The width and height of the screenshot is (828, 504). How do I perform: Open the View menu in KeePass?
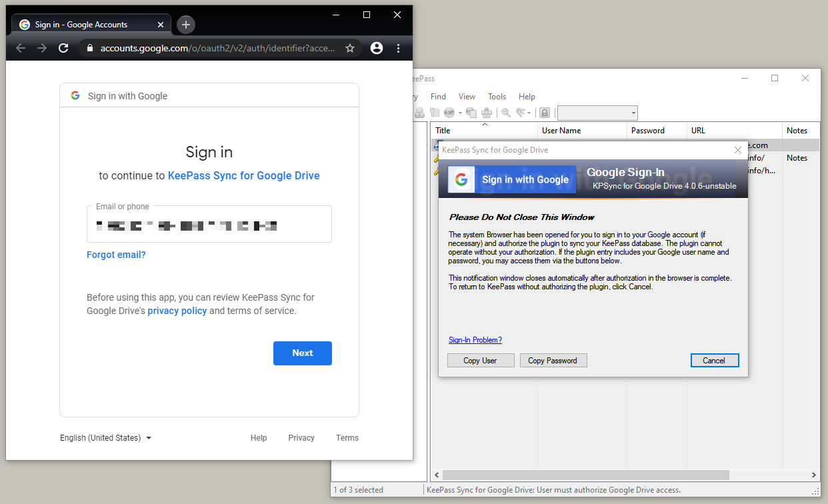467,97
